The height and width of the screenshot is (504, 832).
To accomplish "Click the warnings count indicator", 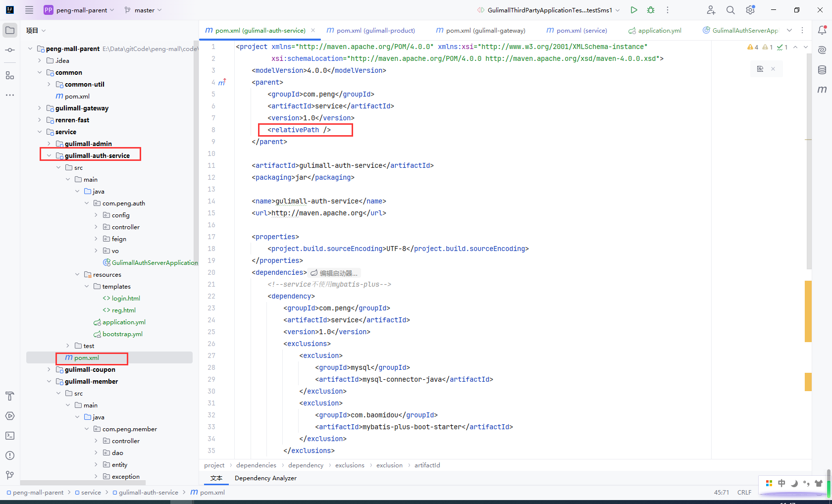I will click(753, 47).
